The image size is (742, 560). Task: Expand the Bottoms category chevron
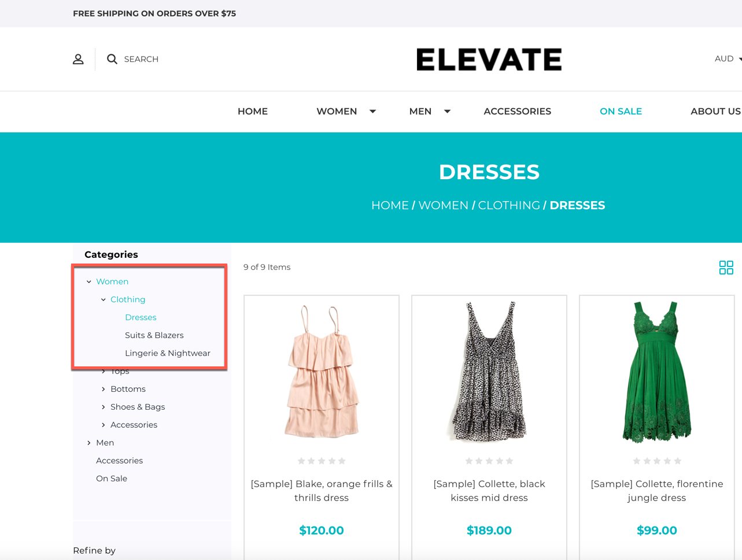[x=104, y=390]
